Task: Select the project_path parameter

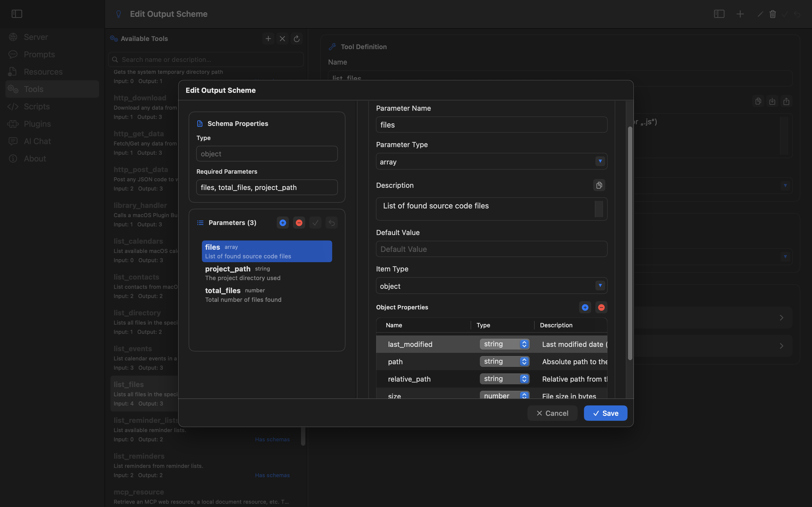Action: [267, 273]
